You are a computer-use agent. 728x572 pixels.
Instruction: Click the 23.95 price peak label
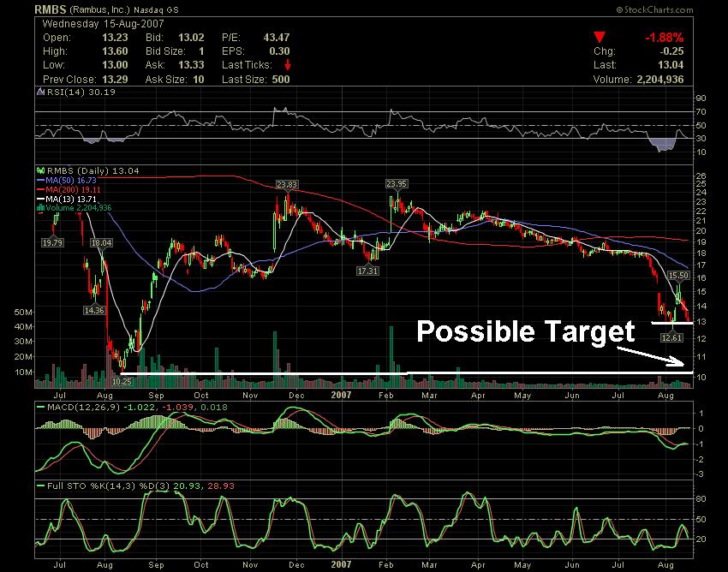click(x=397, y=184)
